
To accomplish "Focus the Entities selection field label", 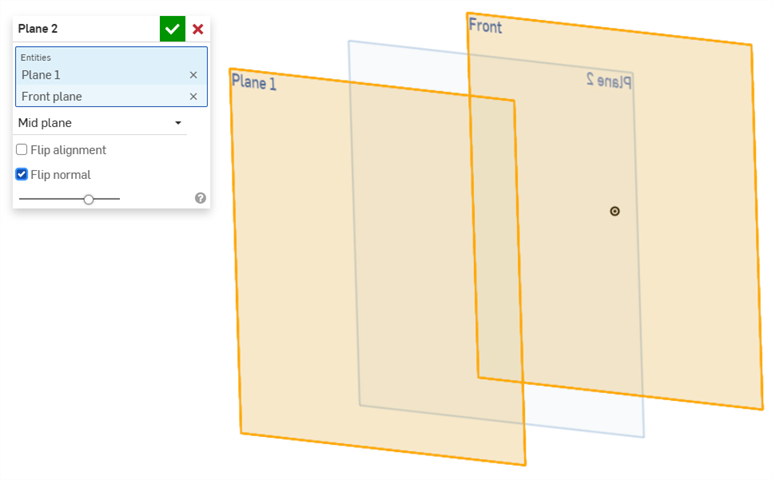I will pos(36,57).
